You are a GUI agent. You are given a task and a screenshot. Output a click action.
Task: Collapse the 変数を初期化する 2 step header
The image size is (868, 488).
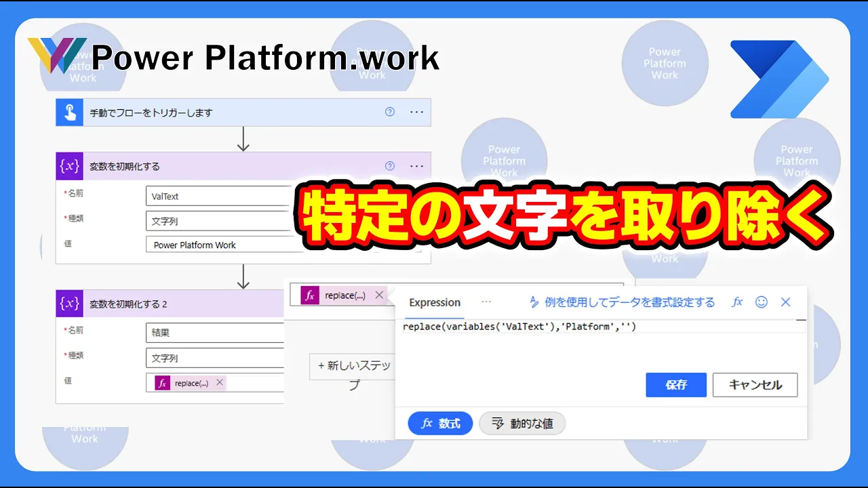pos(170,304)
